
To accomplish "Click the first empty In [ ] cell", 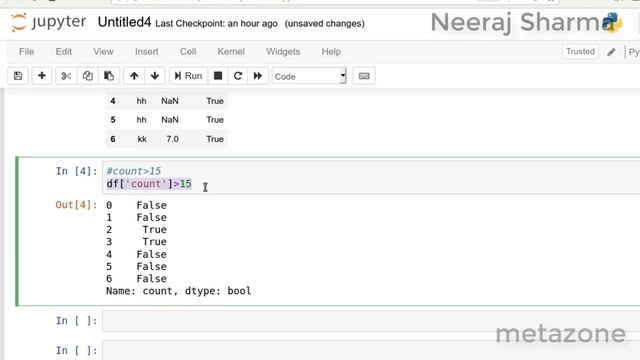I will pyautogui.click(x=371, y=321).
